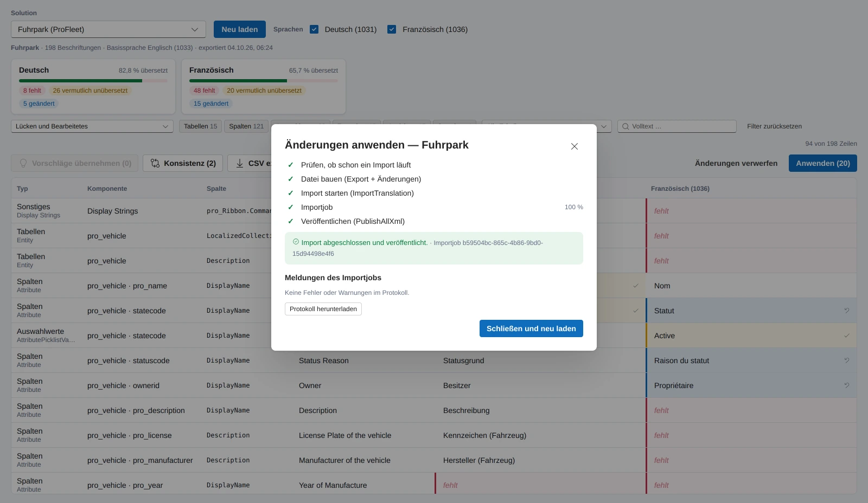Click the CSV export download icon

point(240,163)
